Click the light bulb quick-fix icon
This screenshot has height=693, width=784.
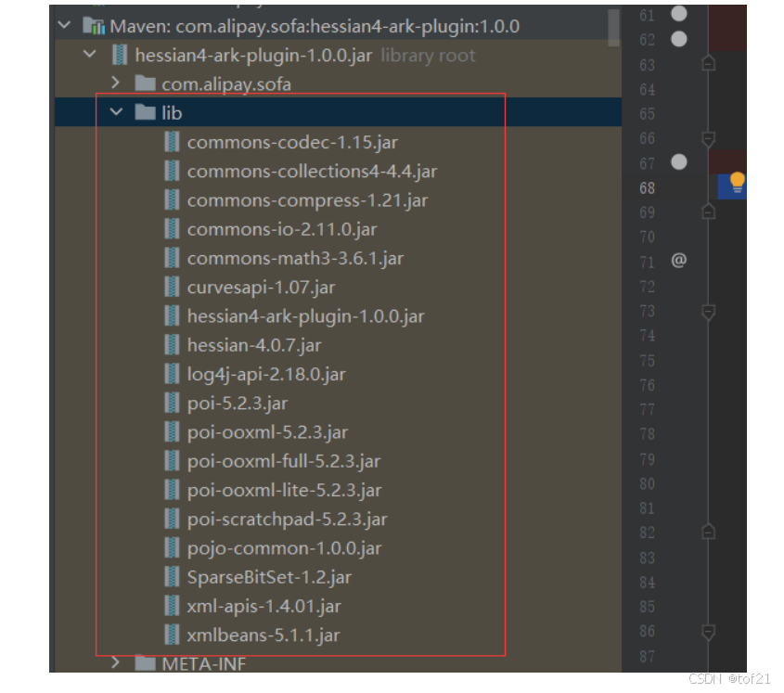click(x=737, y=183)
